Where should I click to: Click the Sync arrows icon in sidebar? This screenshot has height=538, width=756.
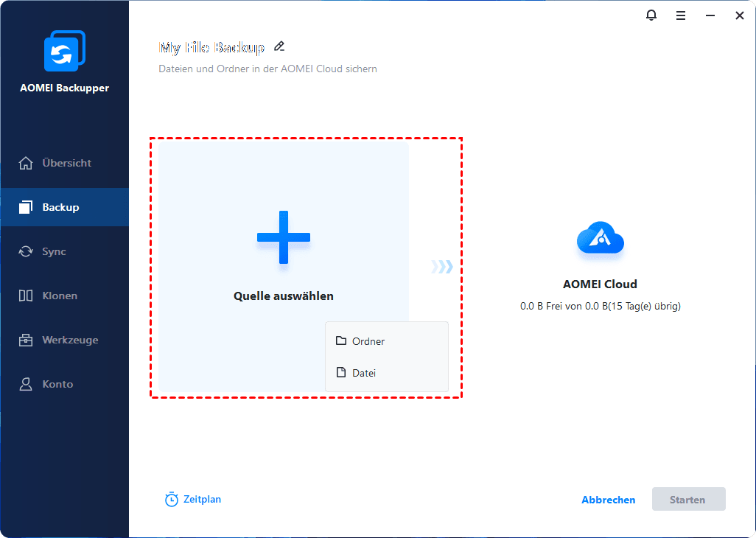26,251
